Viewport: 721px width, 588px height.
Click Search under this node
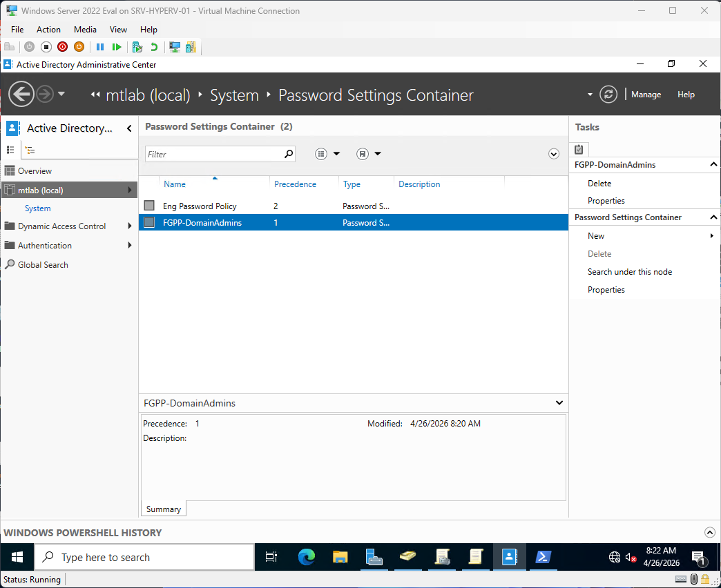pyautogui.click(x=630, y=271)
